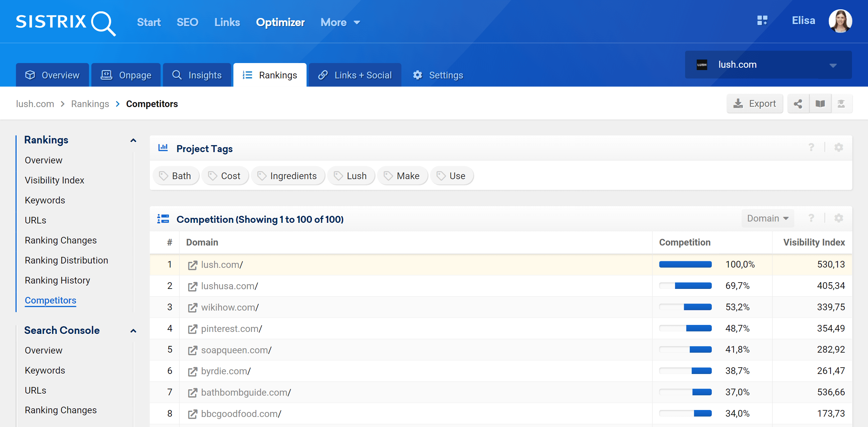
Task: Click lush.com breadcrumb link
Action: click(x=35, y=104)
